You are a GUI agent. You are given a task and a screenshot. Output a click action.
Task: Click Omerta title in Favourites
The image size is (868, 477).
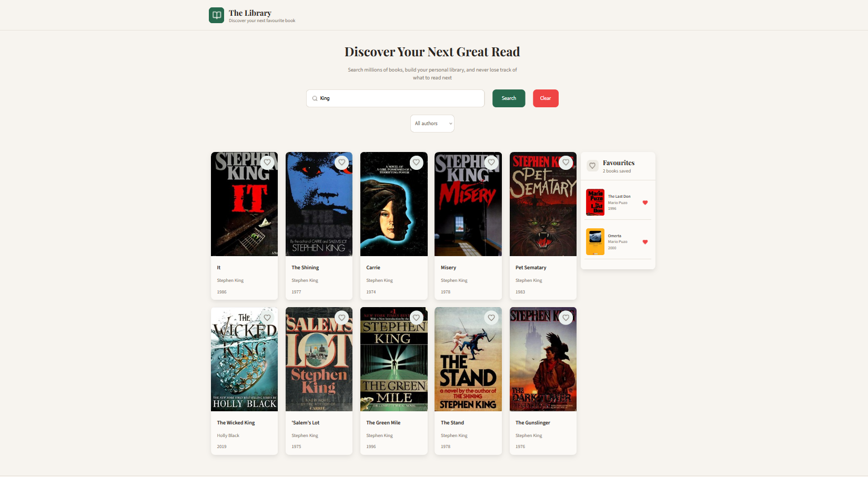click(x=614, y=236)
